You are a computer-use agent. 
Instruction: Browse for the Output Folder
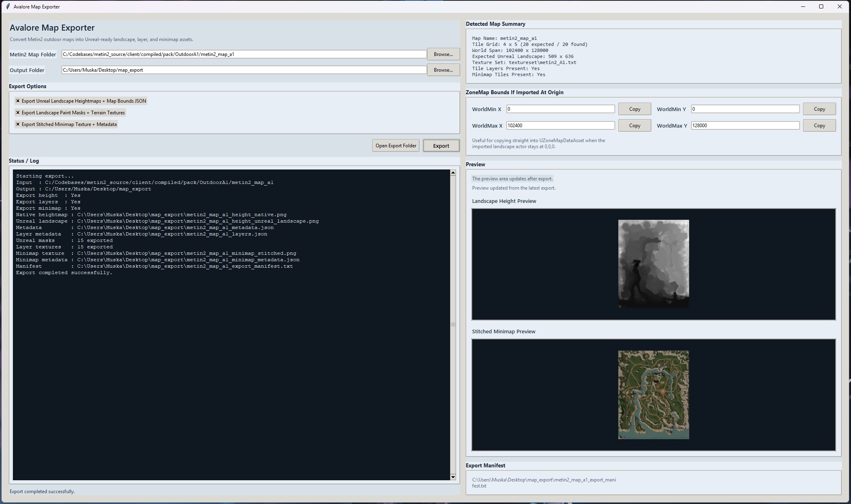point(443,70)
